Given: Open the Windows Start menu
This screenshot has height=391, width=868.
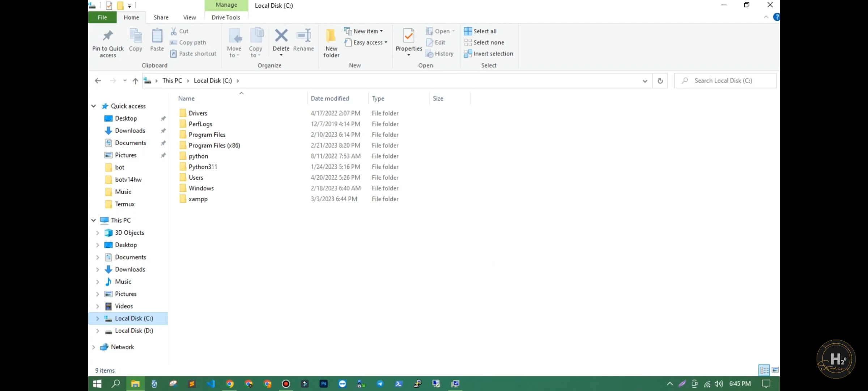Looking at the screenshot, I should tap(97, 384).
